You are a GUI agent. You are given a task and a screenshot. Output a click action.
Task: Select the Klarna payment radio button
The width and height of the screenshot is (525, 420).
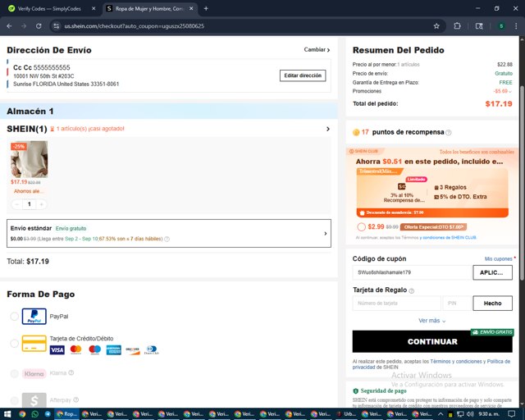pos(15,373)
